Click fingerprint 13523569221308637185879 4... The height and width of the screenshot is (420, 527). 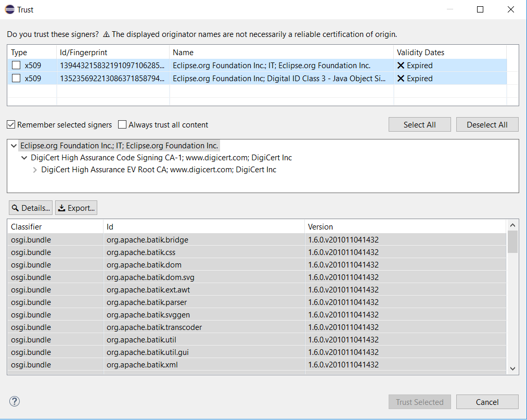(112, 79)
